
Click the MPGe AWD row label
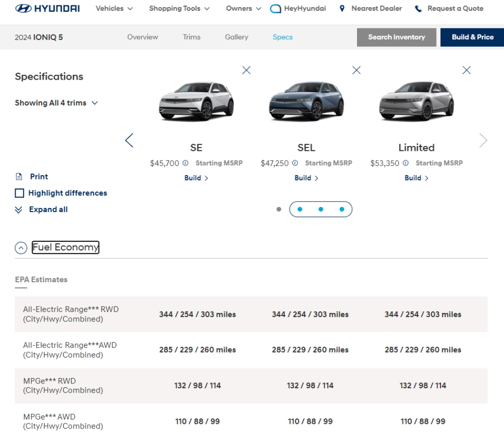click(63, 421)
